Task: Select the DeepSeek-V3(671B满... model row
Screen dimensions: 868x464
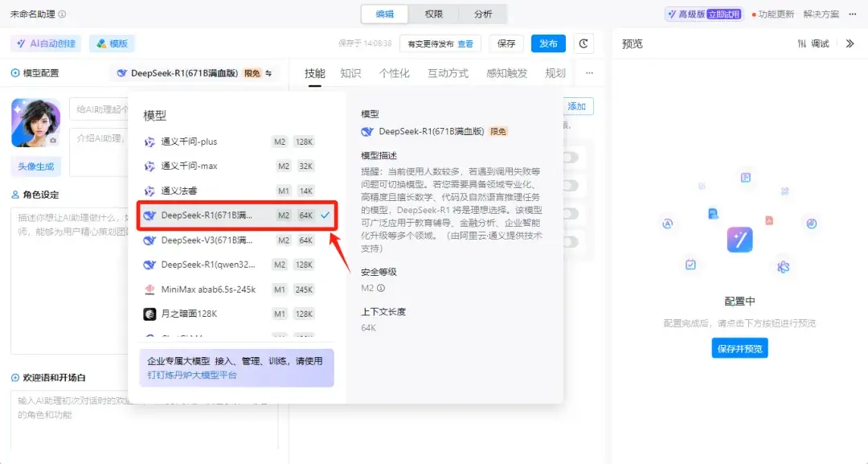Action: (236, 240)
